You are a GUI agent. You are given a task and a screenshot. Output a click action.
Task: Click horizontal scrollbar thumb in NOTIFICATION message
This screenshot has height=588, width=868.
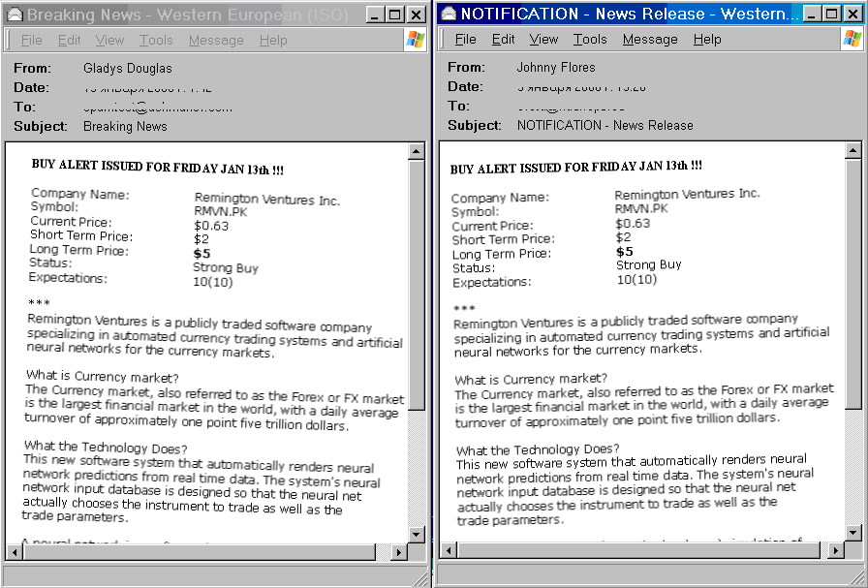(x=638, y=550)
